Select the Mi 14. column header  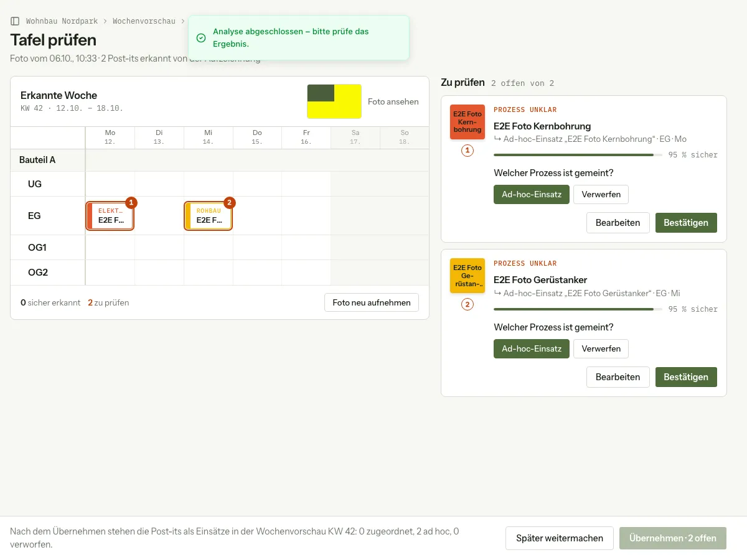[208, 138]
